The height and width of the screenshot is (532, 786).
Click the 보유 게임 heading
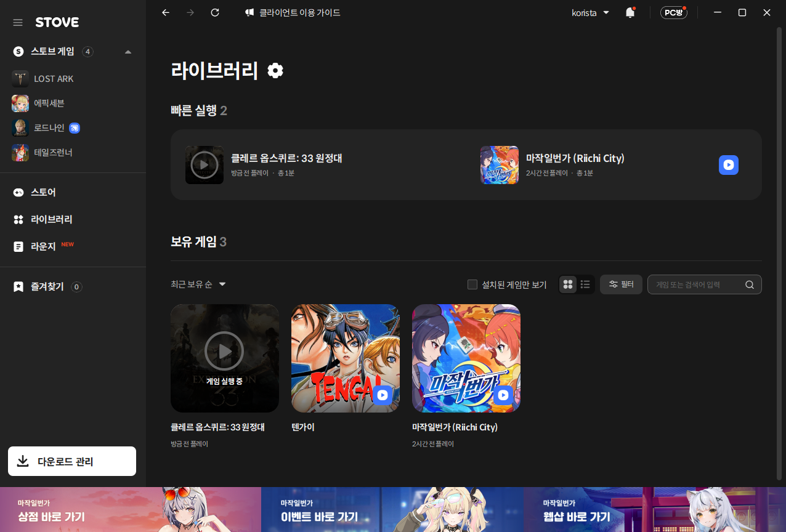pyautogui.click(x=193, y=241)
